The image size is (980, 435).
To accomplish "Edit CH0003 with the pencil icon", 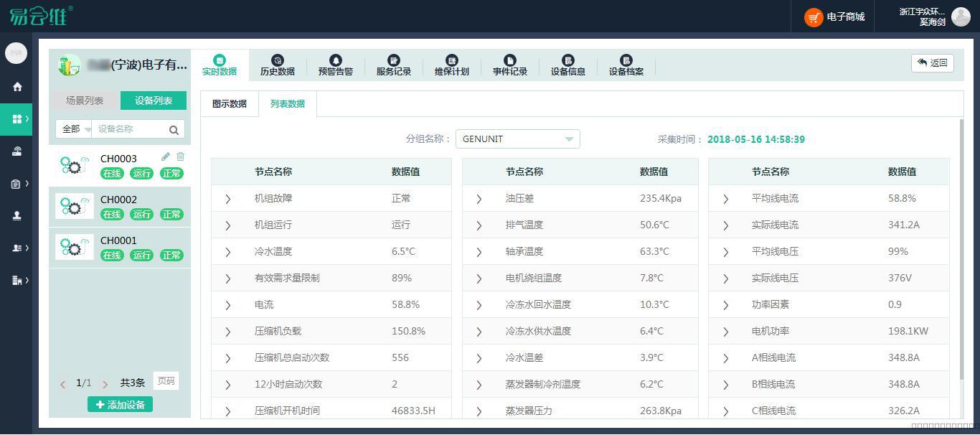I will [x=166, y=156].
